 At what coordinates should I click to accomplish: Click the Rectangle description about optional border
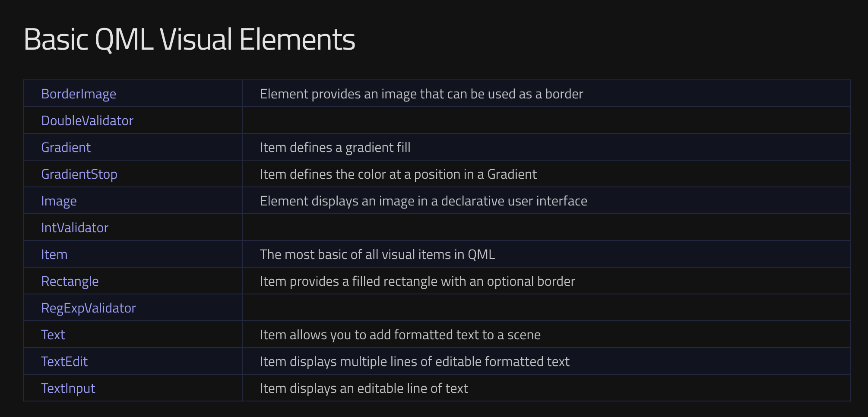tap(418, 281)
